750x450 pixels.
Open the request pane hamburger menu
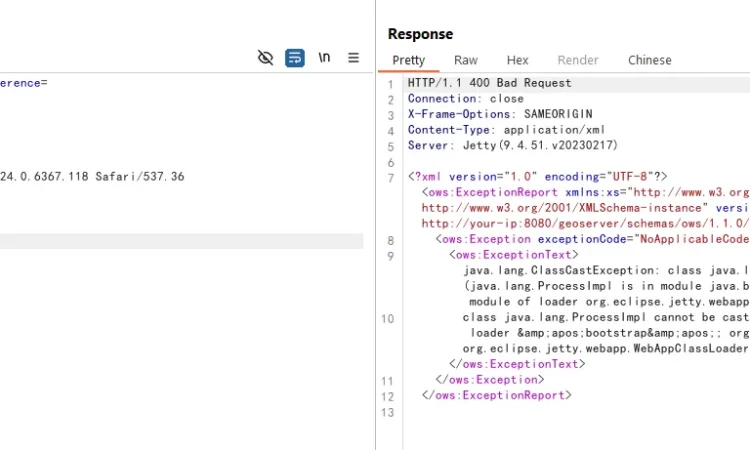[353, 58]
